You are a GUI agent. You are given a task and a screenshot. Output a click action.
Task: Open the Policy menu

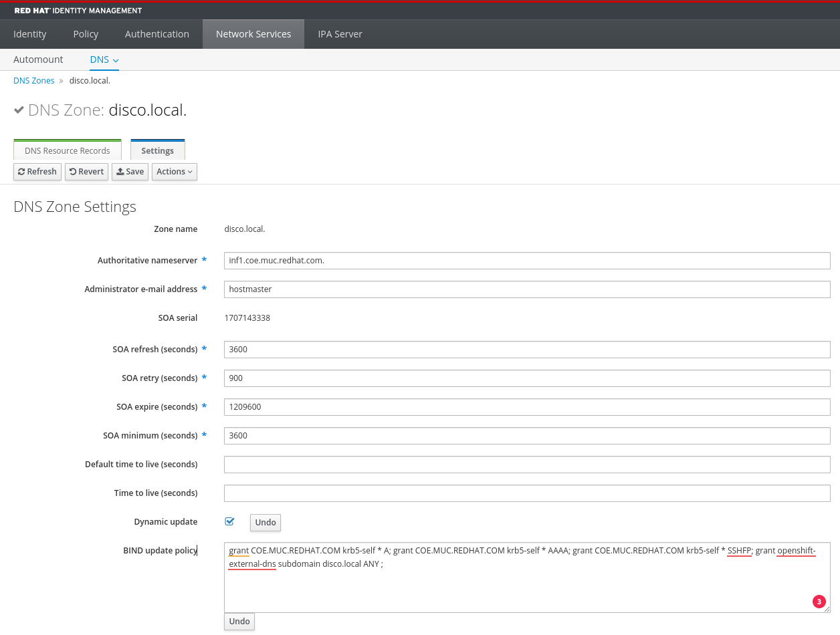click(x=85, y=33)
